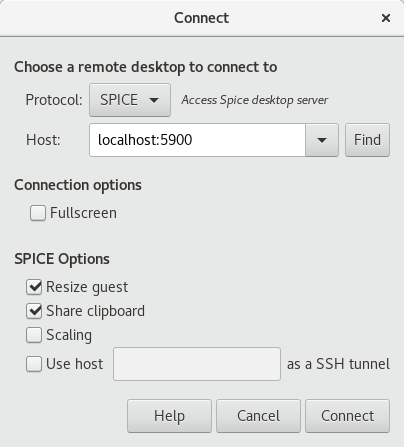
Task: Disable the Share clipboard checkbox
Action: pos(34,311)
